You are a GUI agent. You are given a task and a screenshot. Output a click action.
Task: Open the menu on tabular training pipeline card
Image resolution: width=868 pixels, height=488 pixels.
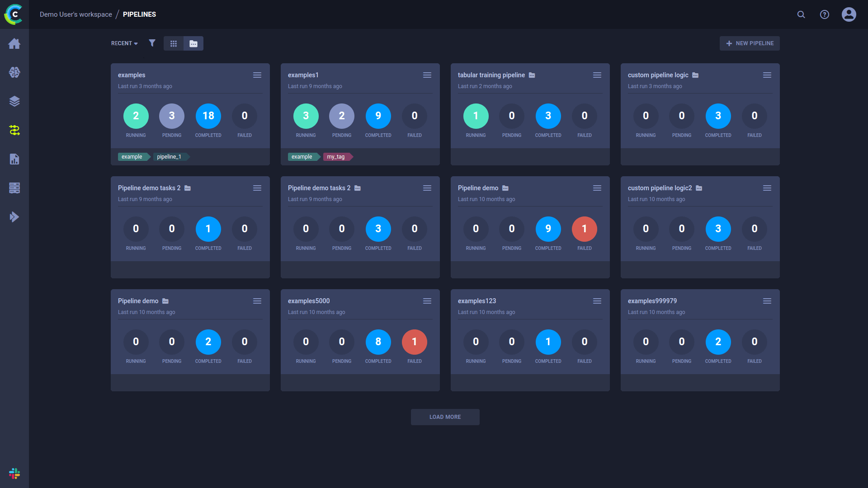click(597, 75)
